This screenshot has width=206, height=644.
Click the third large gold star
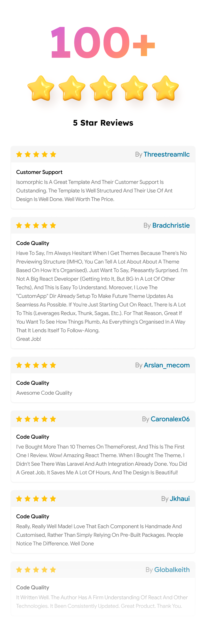click(103, 88)
